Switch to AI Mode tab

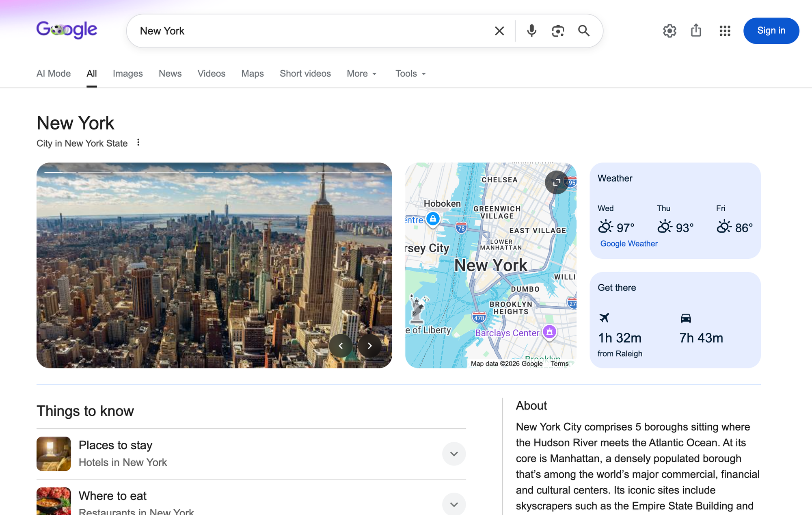[54, 74]
